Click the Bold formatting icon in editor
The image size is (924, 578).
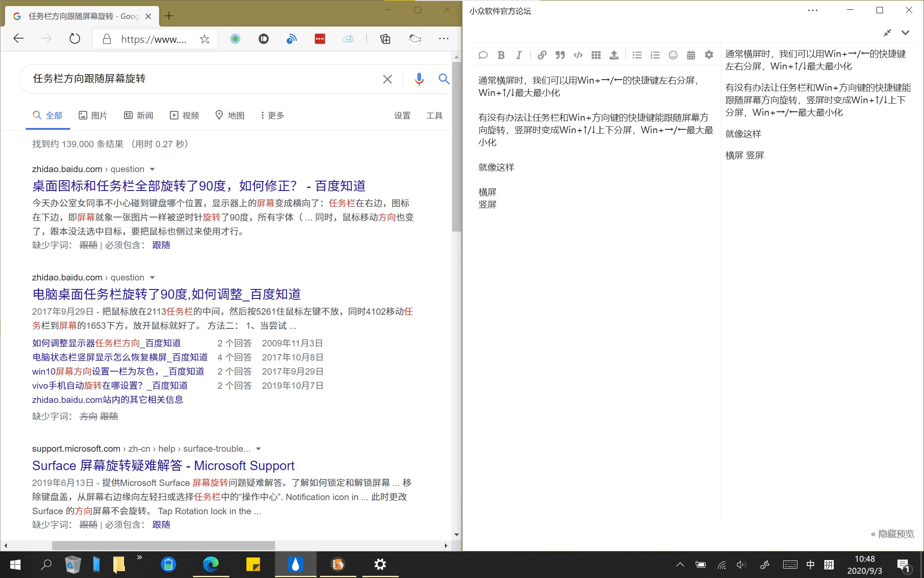pos(501,55)
